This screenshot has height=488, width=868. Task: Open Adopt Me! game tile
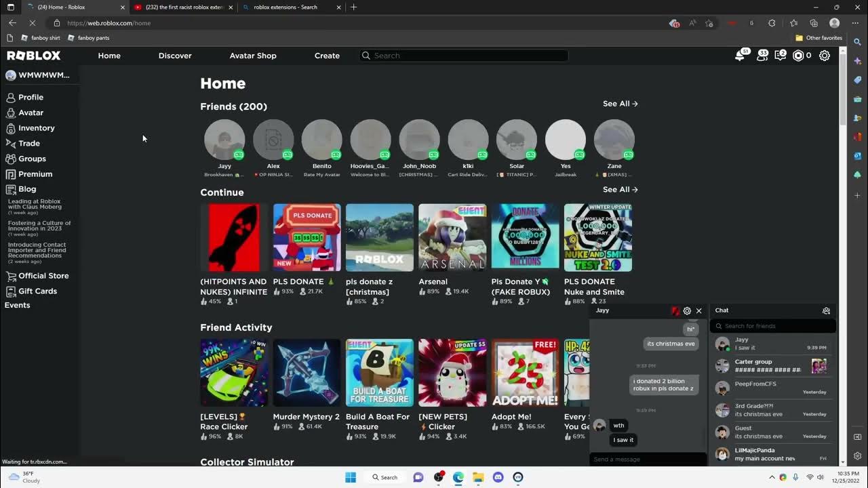526,373
